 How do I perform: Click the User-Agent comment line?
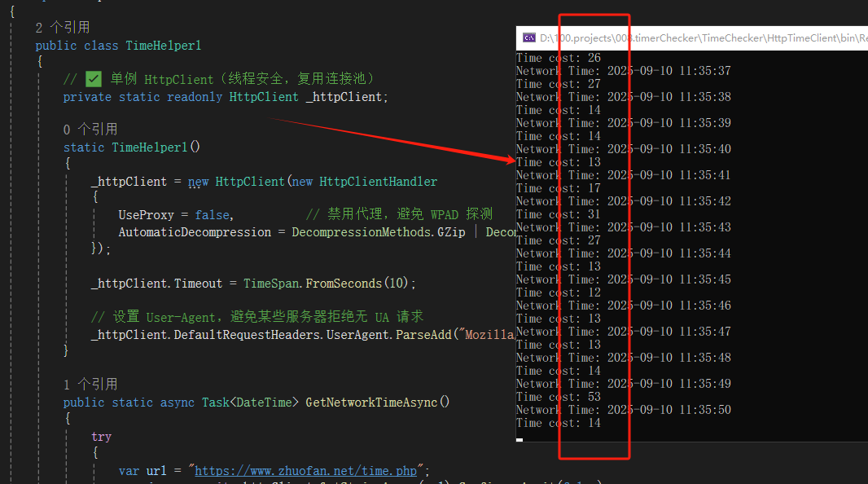(x=257, y=317)
